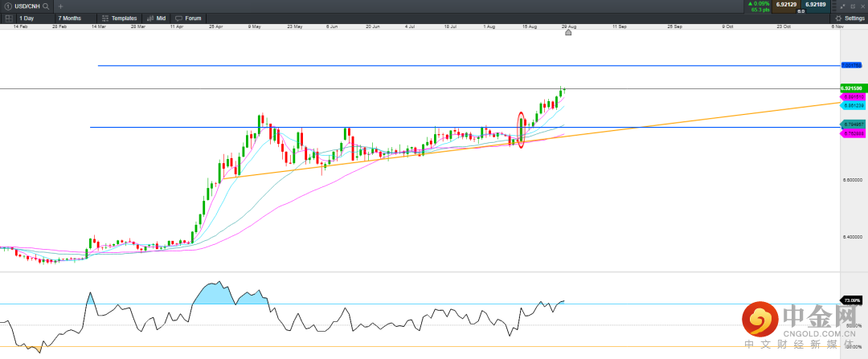Click the Mid price type button
Screen dimensions: 868x359
tap(157, 18)
